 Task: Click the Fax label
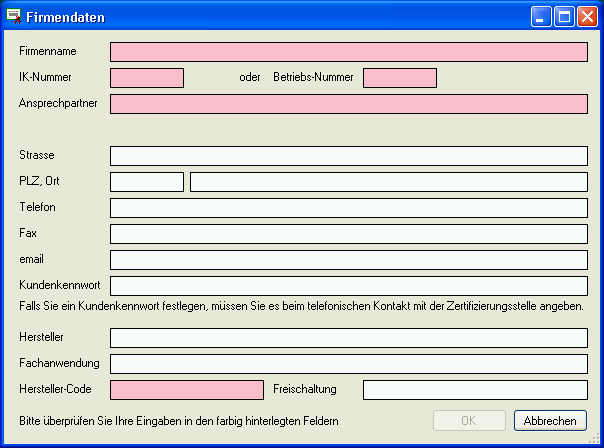pyautogui.click(x=28, y=233)
